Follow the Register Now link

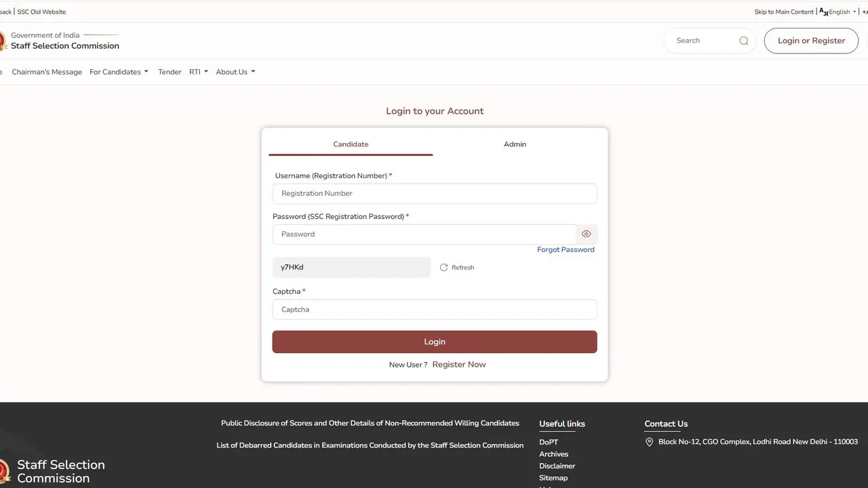tap(459, 365)
